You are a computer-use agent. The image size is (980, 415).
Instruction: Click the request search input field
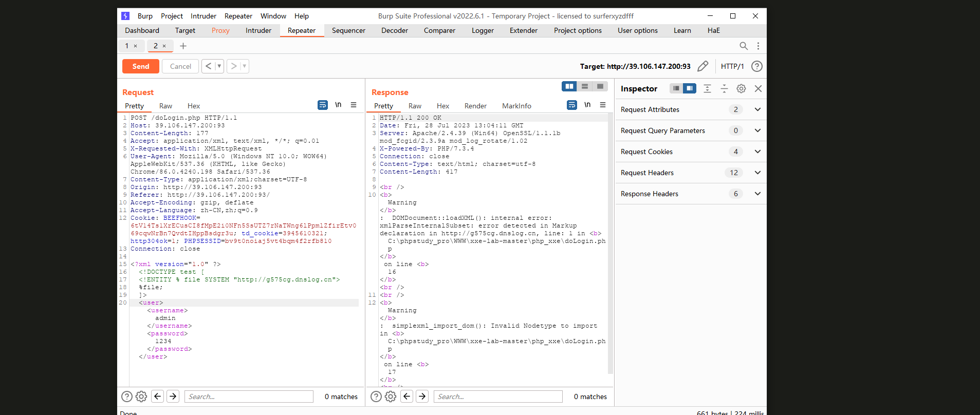point(249,397)
